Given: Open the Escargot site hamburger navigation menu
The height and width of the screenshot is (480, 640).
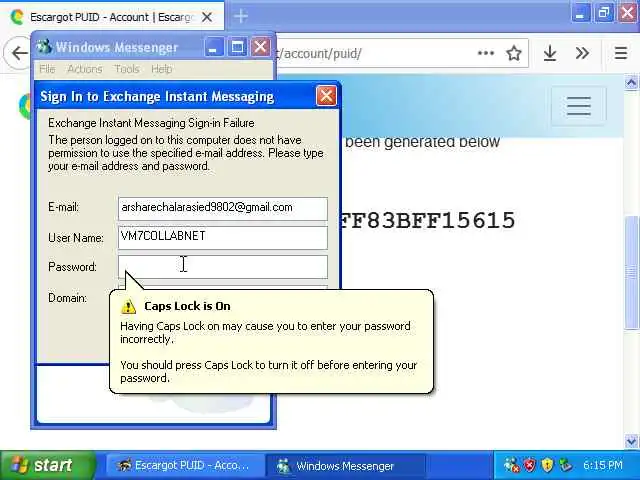Looking at the screenshot, I should (578, 106).
